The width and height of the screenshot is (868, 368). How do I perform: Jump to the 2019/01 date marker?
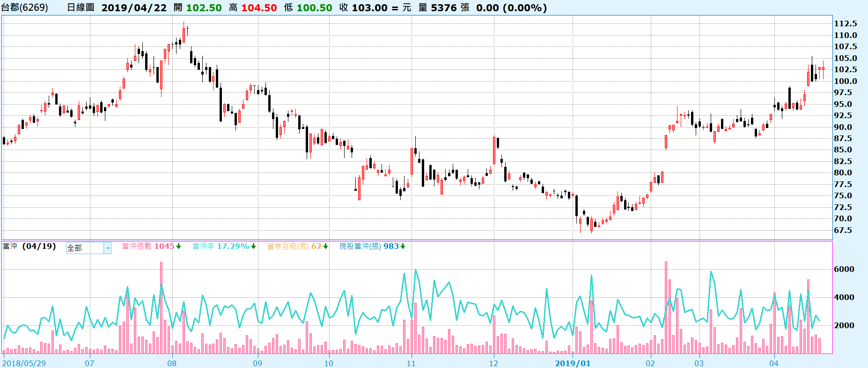[x=573, y=363]
